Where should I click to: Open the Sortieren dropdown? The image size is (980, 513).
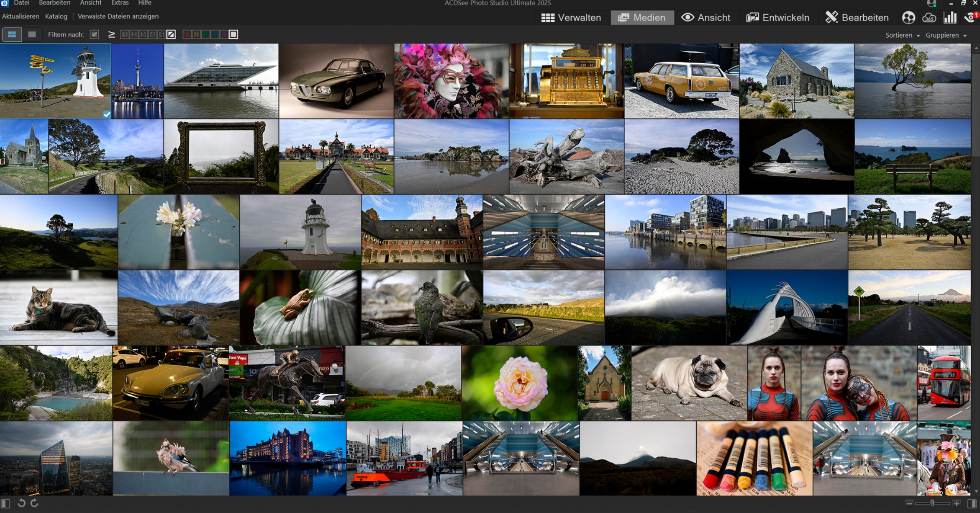[902, 35]
